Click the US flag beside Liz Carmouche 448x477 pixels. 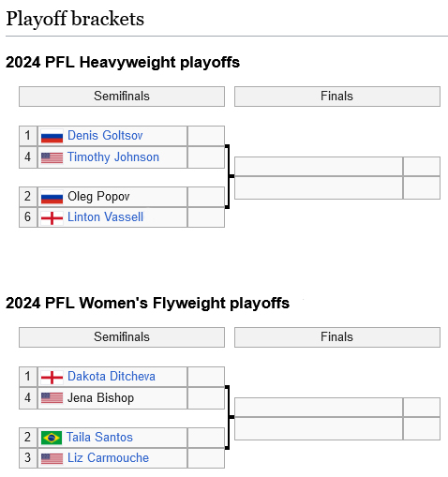point(52,458)
